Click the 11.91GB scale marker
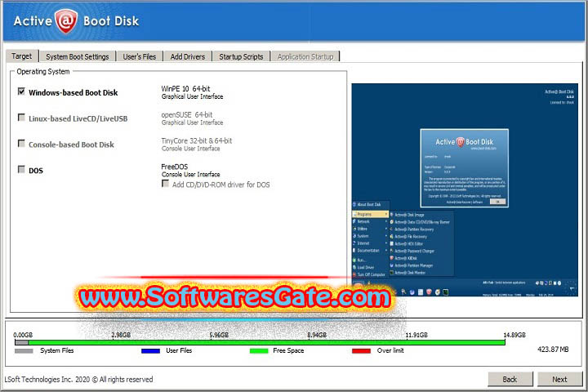Screen dimensions: 588x392 pos(416,335)
